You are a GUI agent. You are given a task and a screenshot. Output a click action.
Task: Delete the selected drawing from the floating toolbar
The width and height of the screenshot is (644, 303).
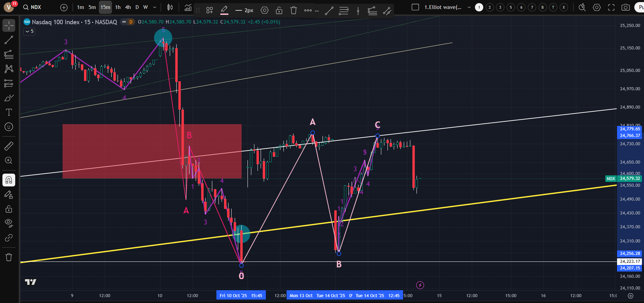click(x=293, y=10)
